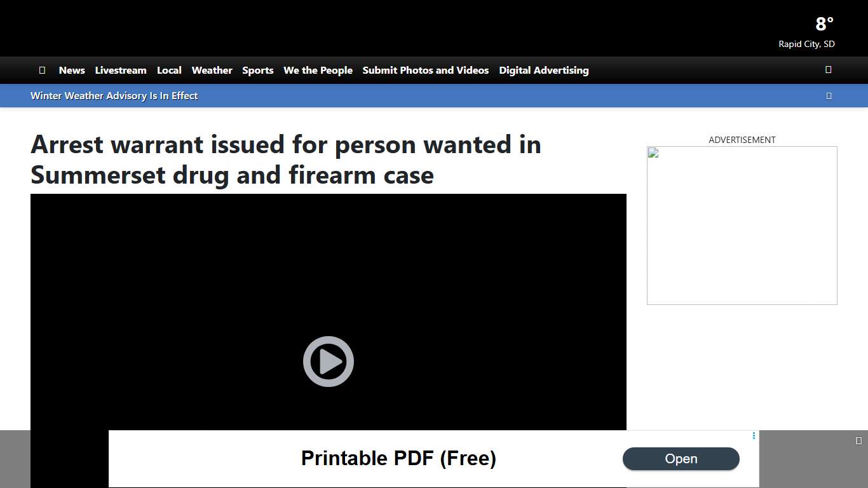Open Submit Photos and Videos page
The height and width of the screenshot is (488, 868).
pos(425,70)
